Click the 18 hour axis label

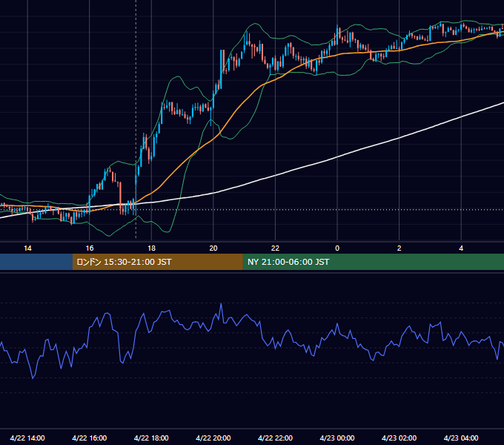pos(151,248)
